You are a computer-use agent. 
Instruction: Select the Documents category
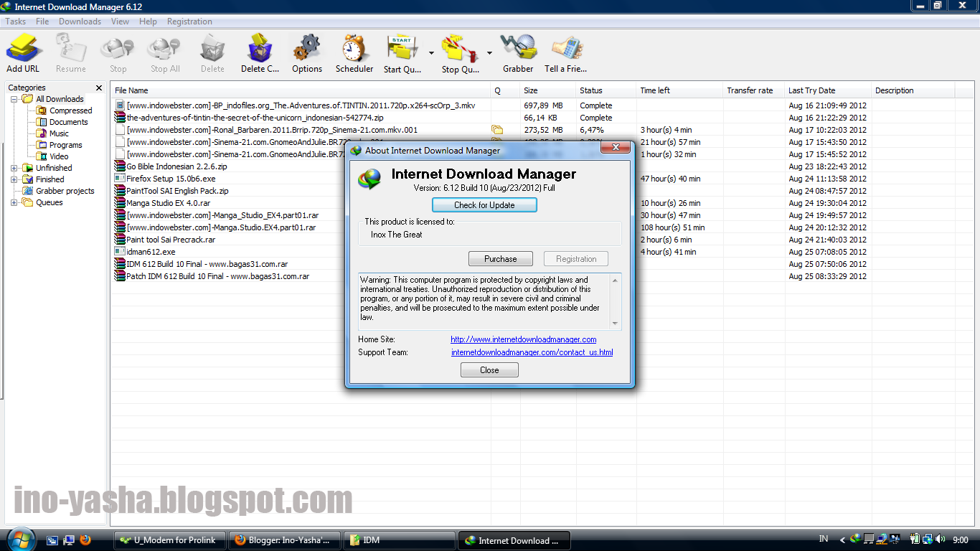click(69, 122)
